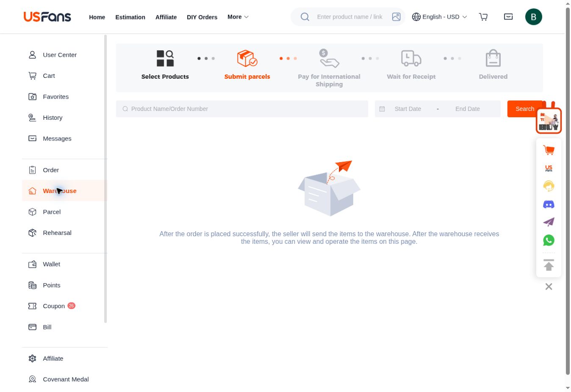Go to Home in top navigation
Image resolution: width=571 pixels, height=392 pixels.
click(97, 17)
